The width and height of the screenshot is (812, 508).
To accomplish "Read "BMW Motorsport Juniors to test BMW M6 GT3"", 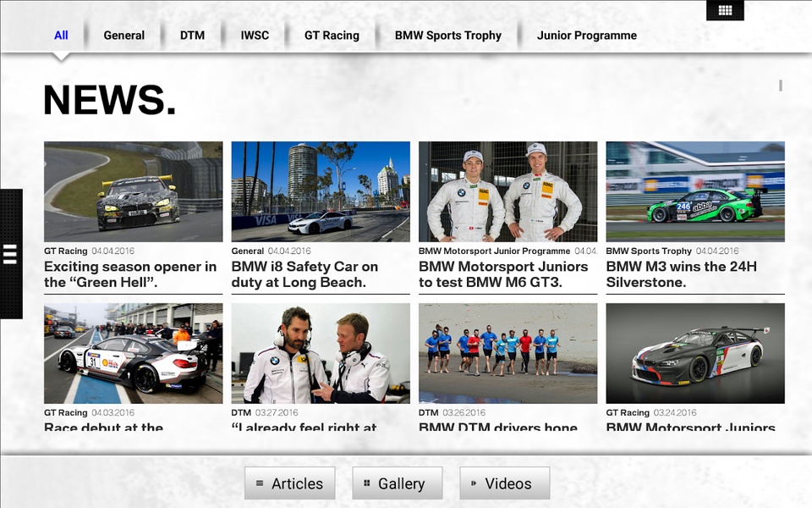I will (503, 274).
